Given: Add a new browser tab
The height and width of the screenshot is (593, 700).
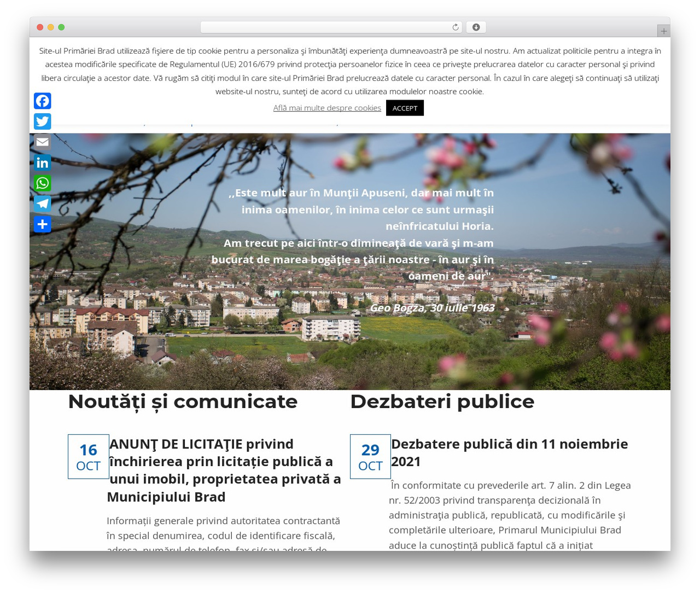Looking at the screenshot, I should pos(663,31).
